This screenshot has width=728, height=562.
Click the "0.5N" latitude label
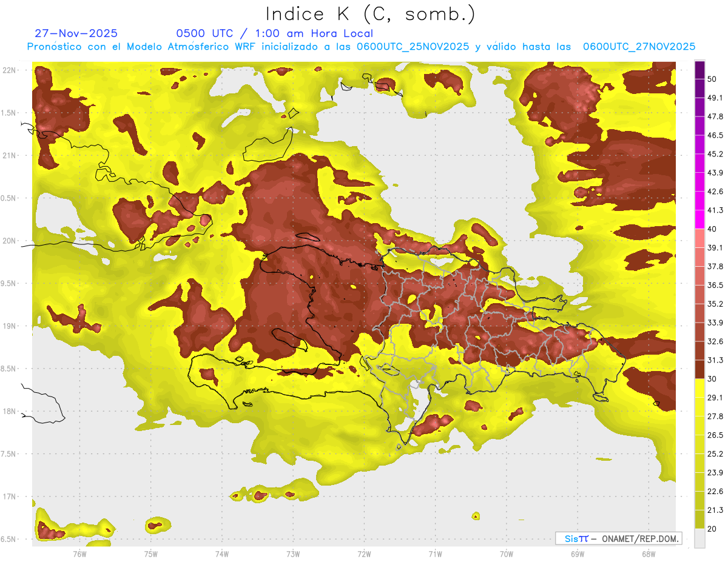point(8,198)
